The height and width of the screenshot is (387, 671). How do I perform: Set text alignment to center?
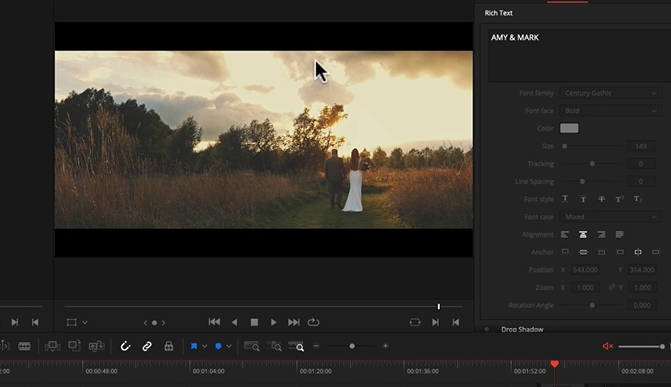click(583, 234)
